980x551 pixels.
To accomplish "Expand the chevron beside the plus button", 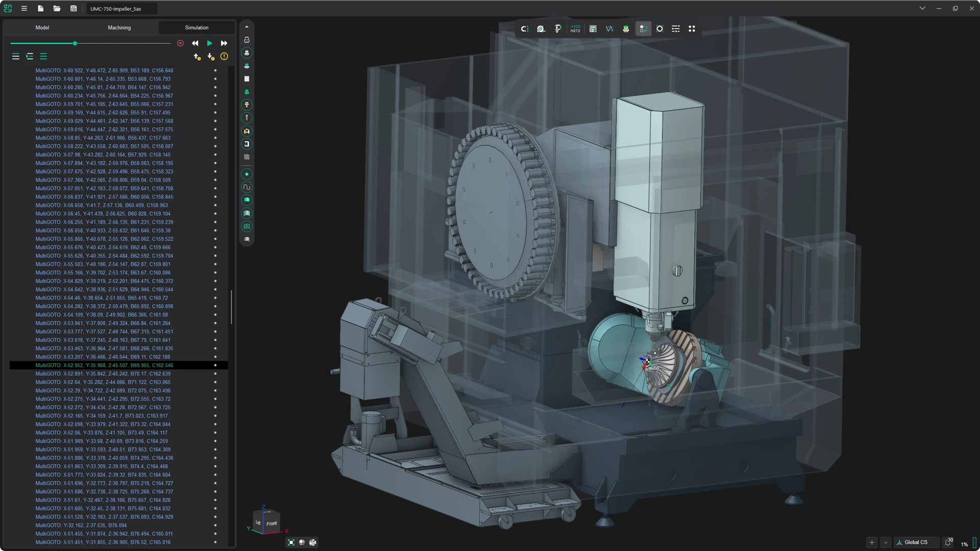I will 885,542.
